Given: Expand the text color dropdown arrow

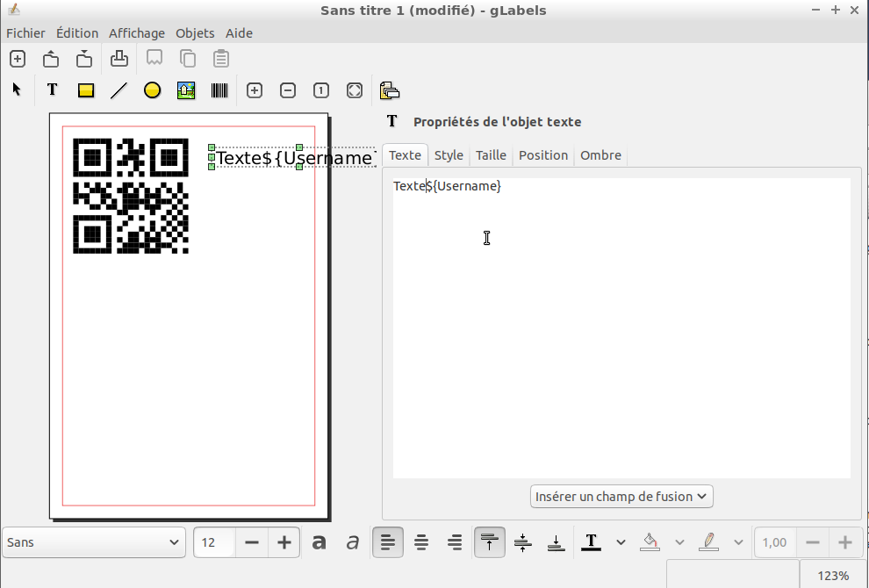Looking at the screenshot, I should coord(621,542).
